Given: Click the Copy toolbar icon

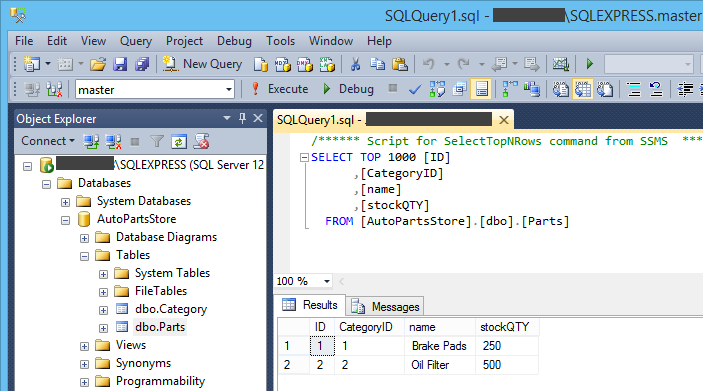Looking at the screenshot, I should coord(377,64).
